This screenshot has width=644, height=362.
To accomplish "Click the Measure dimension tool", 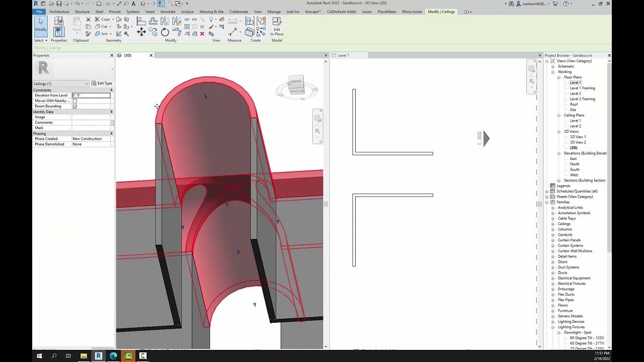I will coord(233,32).
